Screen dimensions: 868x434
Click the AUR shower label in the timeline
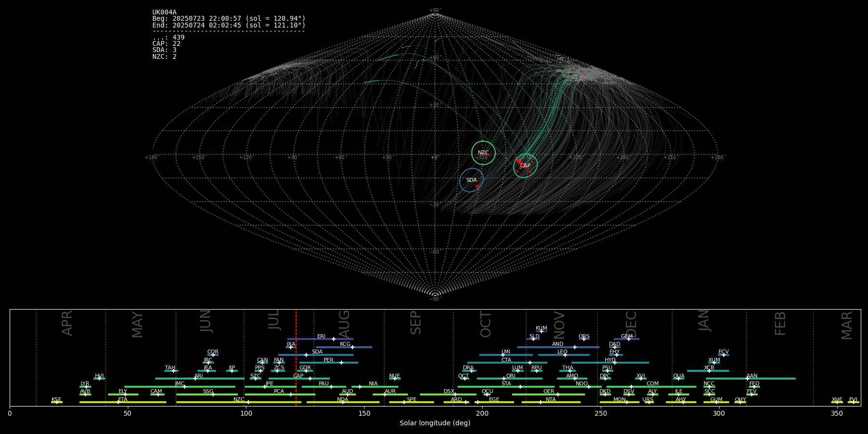tap(390, 392)
